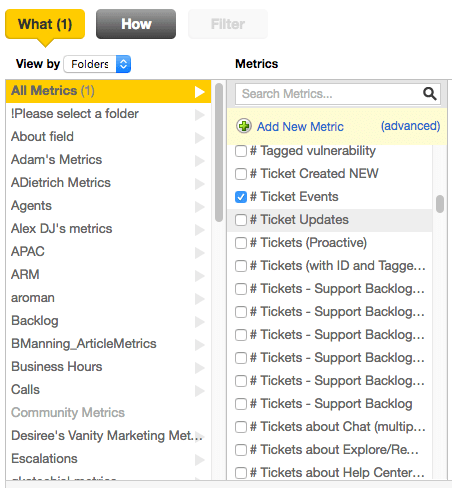This screenshot has width=452, height=488.
Task: Expand the Backlog folder arrow
Action: tap(200, 322)
